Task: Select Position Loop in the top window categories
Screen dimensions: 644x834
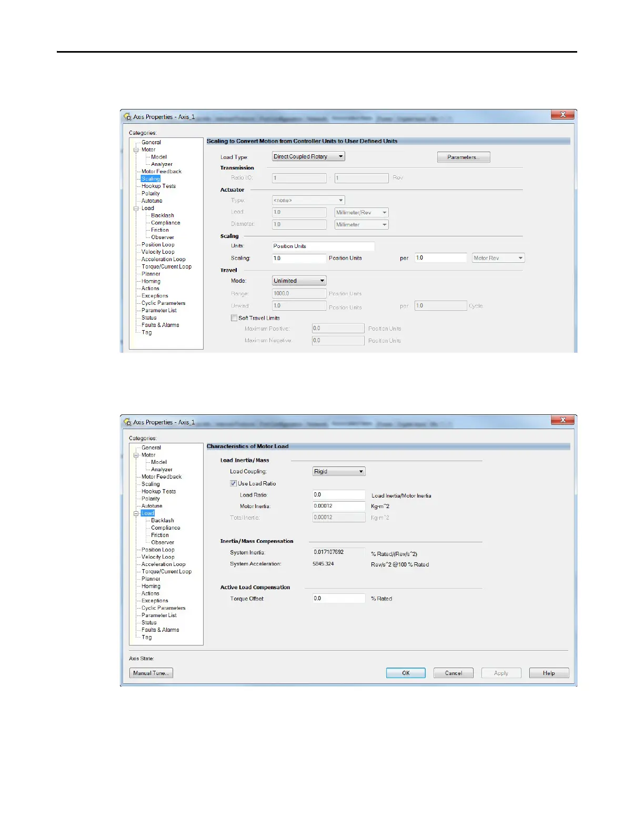Action: 158,244
